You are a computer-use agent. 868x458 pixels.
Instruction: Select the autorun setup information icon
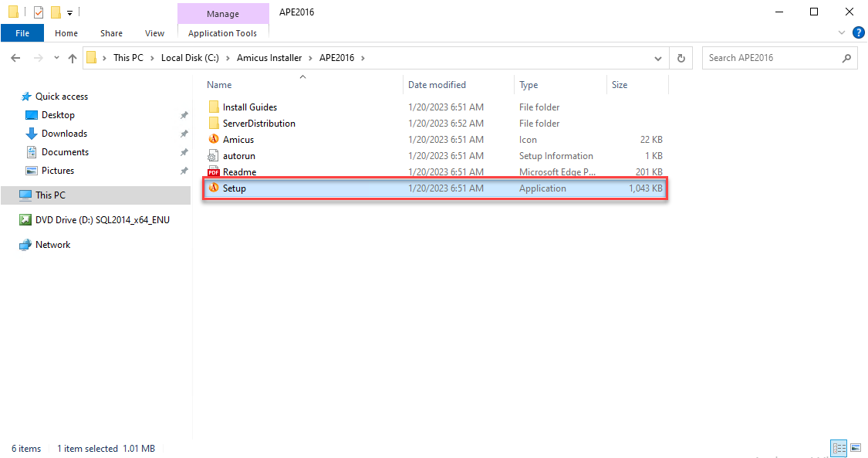click(214, 155)
